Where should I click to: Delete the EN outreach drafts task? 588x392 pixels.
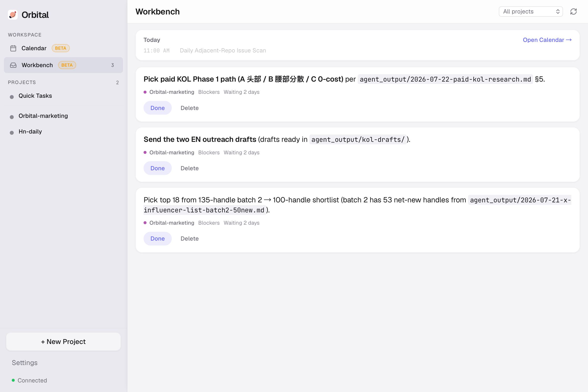189,168
